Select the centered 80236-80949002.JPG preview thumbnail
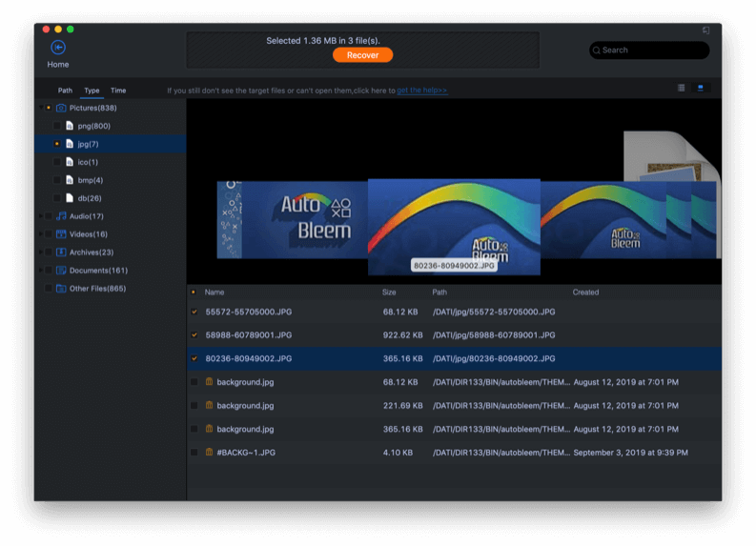This screenshot has height=546, width=756. 454,227
